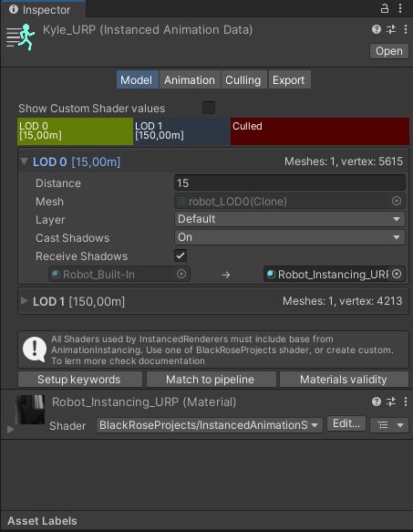Click the Mesh label
This screenshot has width=413, height=532.
coord(49,201)
